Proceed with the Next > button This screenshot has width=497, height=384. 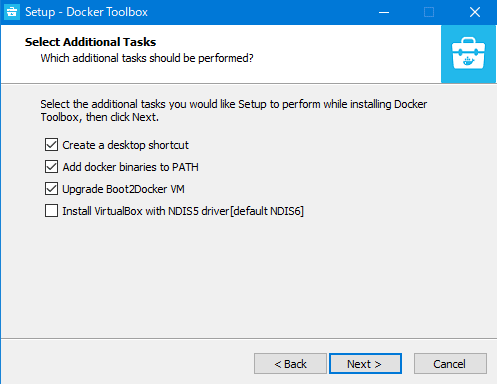click(x=365, y=364)
